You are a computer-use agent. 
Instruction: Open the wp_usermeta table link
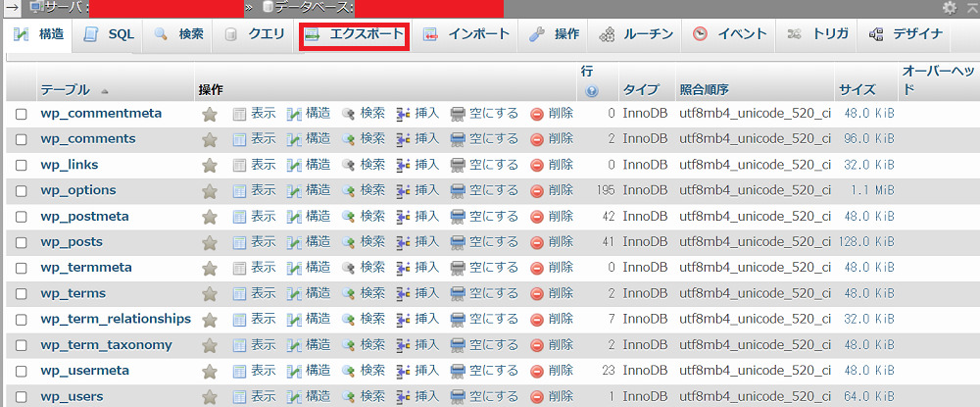coord(85,371)
